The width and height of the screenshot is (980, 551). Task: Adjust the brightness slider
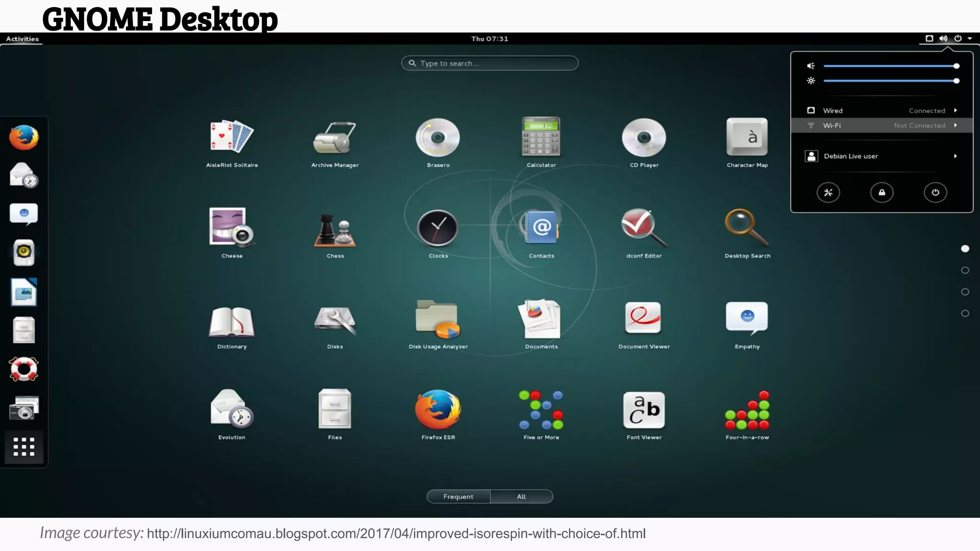tap(891, 81)
